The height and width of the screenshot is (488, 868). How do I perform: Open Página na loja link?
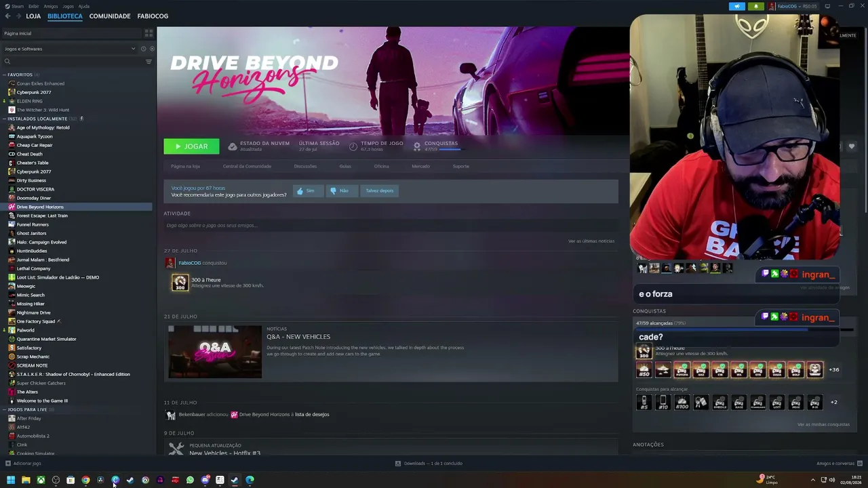pyautogui.click(x=185, y=166)
